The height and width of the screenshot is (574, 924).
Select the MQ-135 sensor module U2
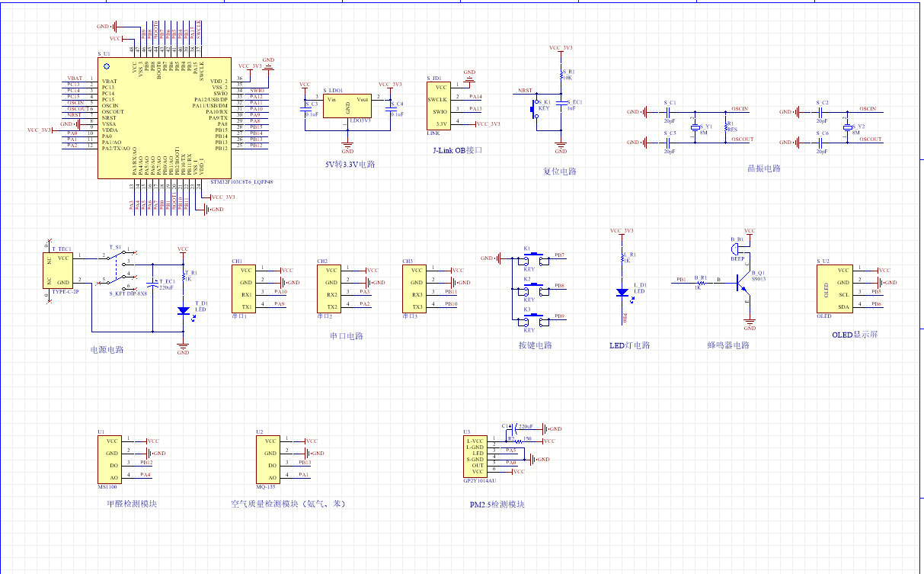tap(267, 459)
